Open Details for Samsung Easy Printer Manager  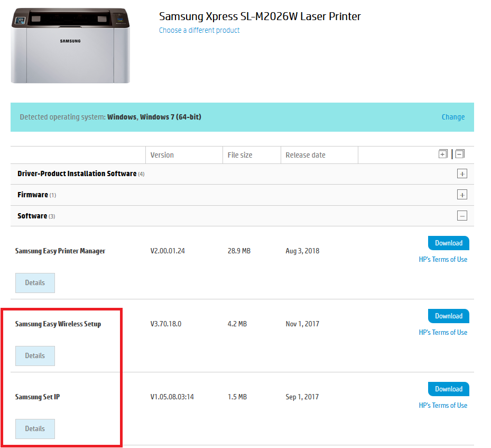[35, 283]
